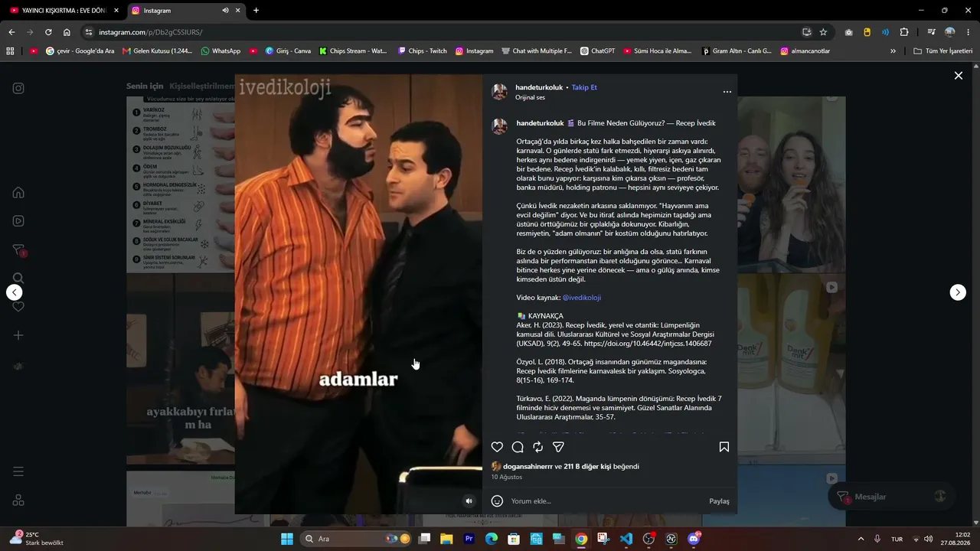Post the comment with Paylaş
Viewport: 980px width, 551px height.
click(x=719, y=501)
